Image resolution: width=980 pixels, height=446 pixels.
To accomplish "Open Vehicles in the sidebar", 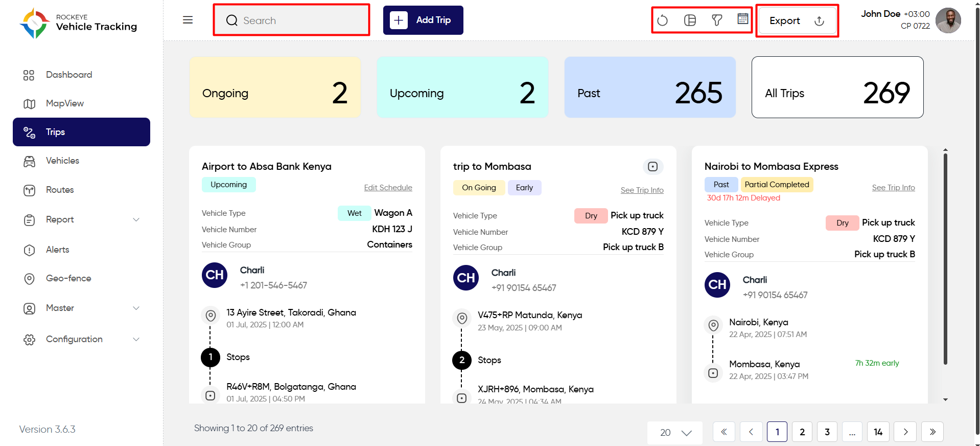I will (82, 161).
